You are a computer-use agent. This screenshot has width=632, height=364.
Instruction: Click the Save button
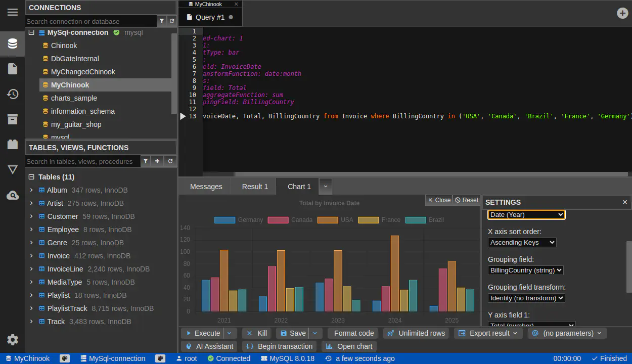tap(293, 333)
